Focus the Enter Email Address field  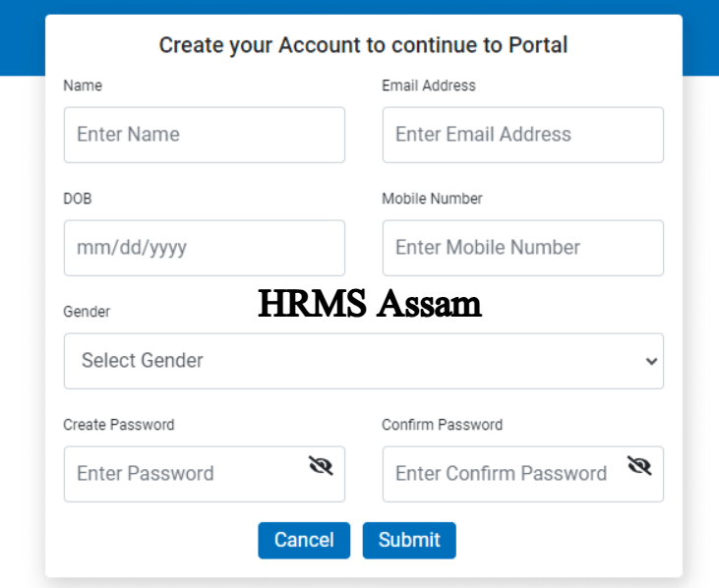(x=523, y=135)
